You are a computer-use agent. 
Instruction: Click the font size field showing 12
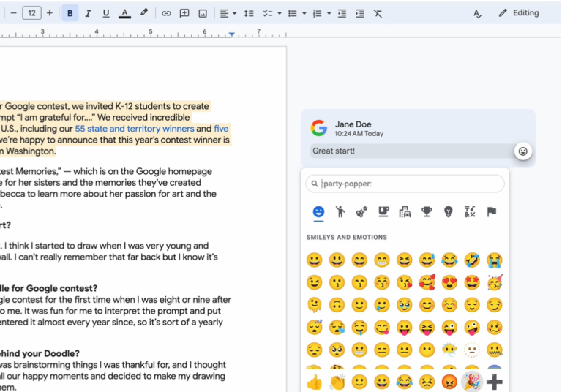pos(32,13)
